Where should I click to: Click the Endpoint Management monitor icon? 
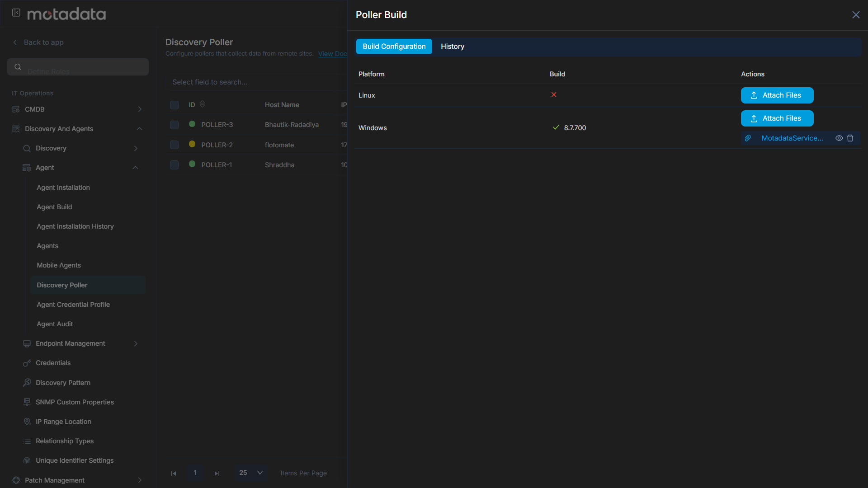[x=27, y=343]
